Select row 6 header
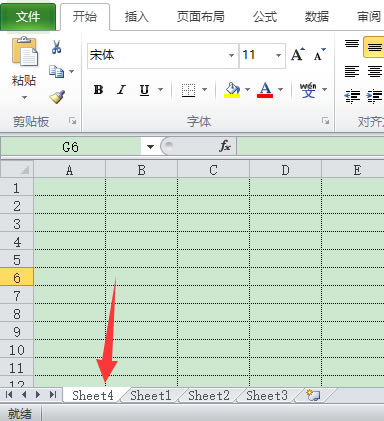The image size is (384, 421). (17, 277)
